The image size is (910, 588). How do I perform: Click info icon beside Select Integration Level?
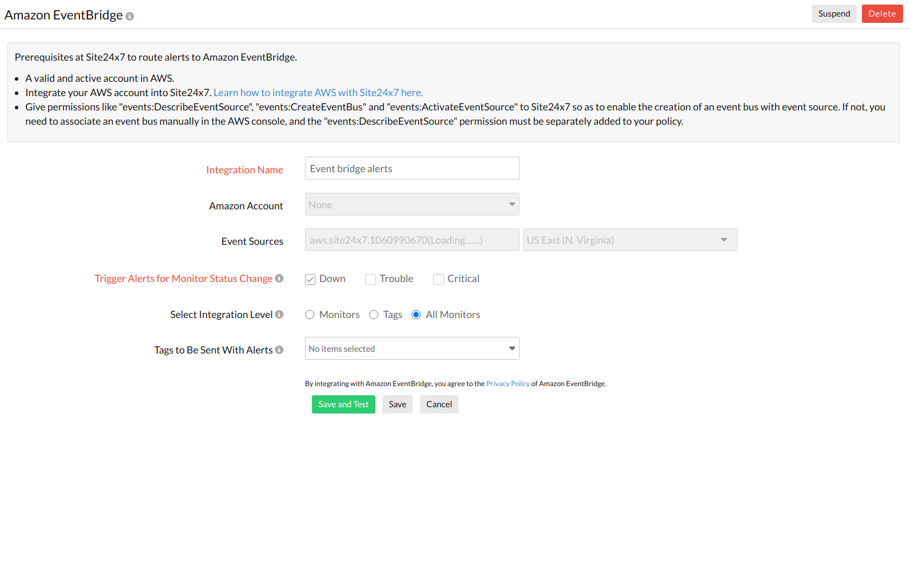click(x=279, y=315)
